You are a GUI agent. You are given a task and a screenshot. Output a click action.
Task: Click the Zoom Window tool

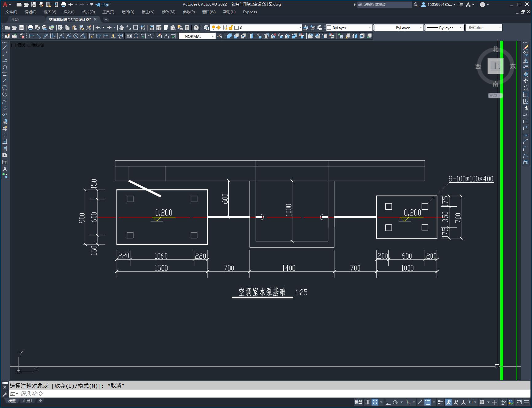[136, 28]
